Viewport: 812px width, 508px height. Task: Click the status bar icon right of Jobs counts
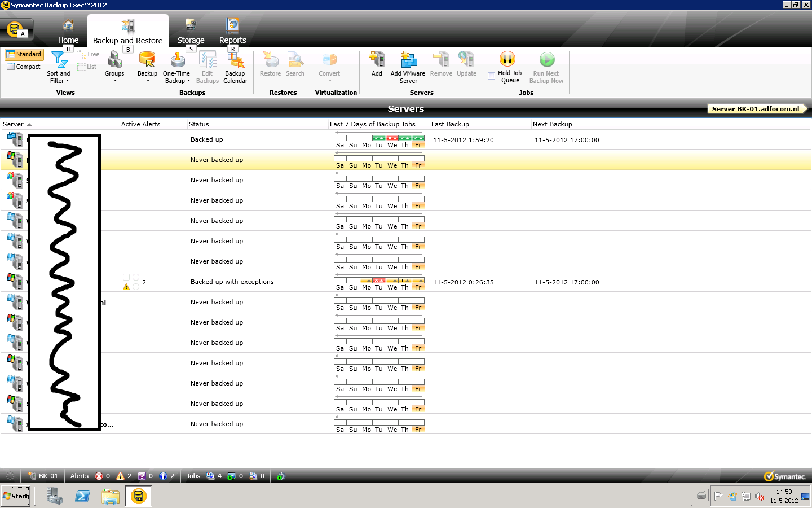(x=281, y=476)
